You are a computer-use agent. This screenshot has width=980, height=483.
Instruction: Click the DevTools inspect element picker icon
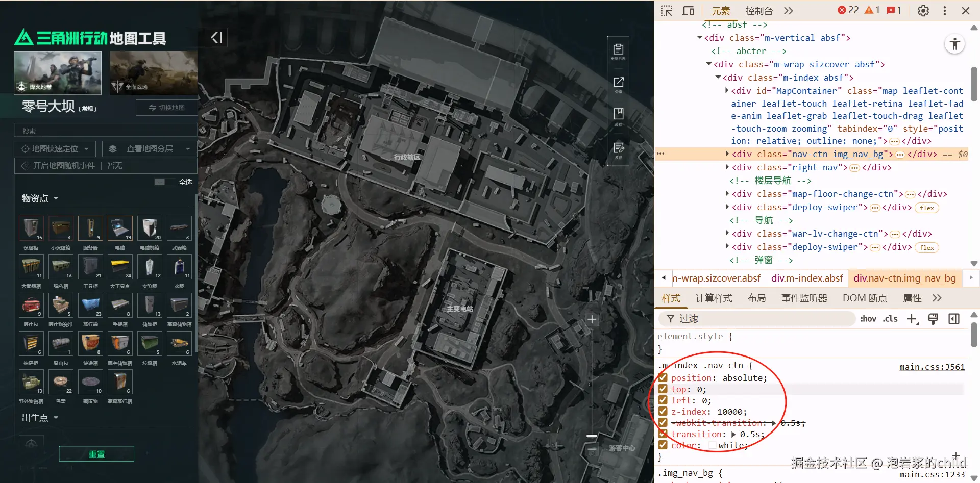pos(667,11)
